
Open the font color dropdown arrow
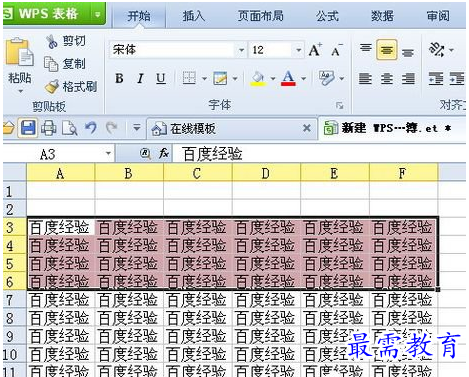click(303, 79)
